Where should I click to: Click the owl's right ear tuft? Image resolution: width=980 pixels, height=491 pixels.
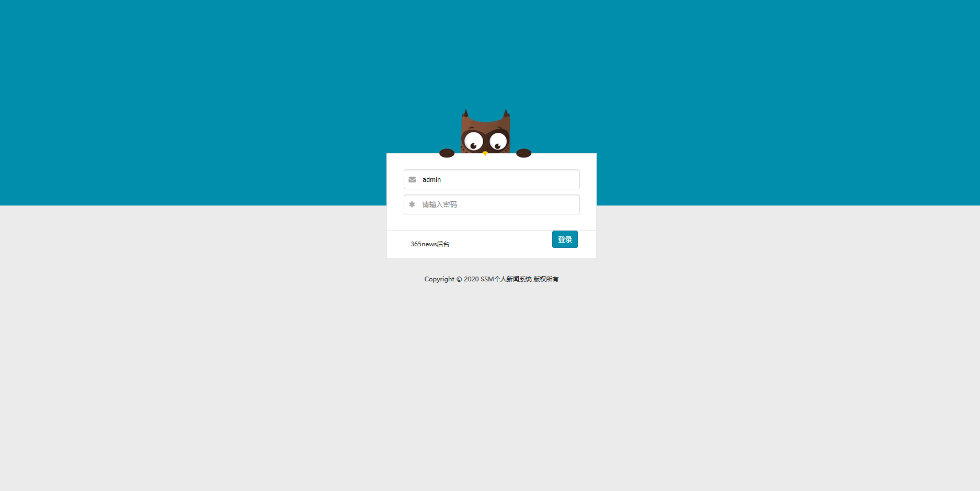pyautogui.click(x=506, y=113)
